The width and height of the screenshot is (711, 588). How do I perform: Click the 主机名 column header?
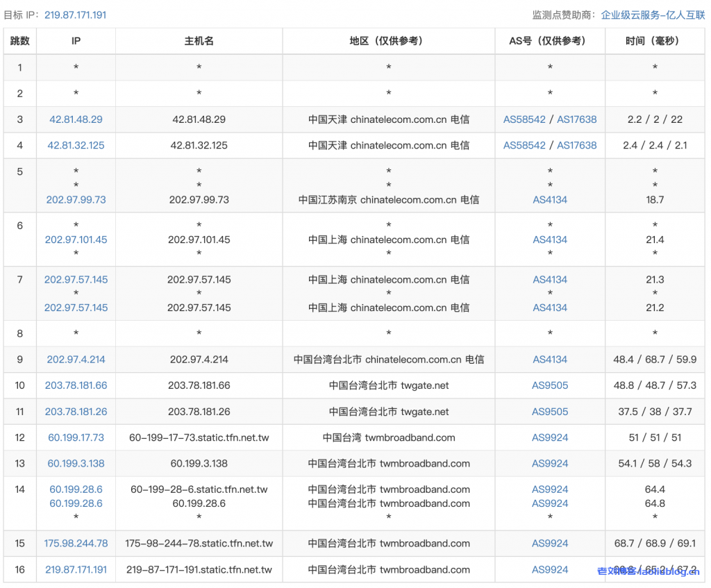click(199, 41)
